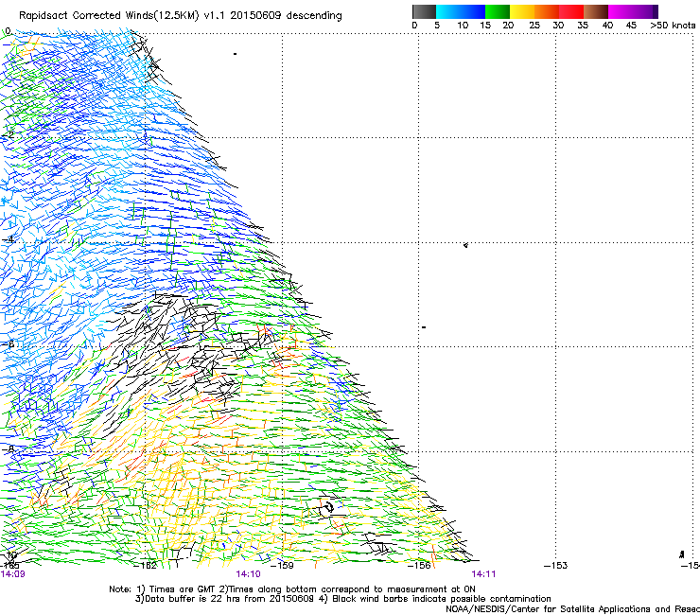Select the green 15-20 knots color segment

[498, 11]
